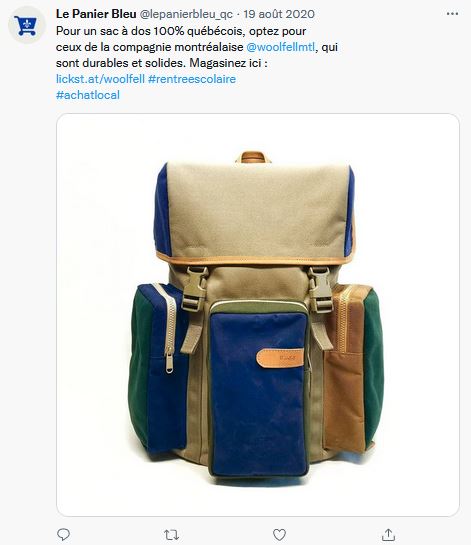Like the tweet with heart icon
This screenshot has height=545, width=471.
pyautogui.click(x=279, y=534)
